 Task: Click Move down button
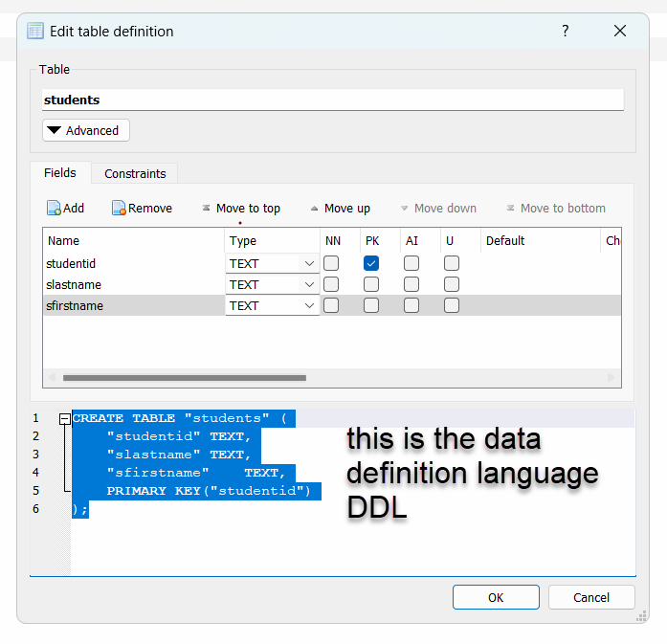click(438, 208)
